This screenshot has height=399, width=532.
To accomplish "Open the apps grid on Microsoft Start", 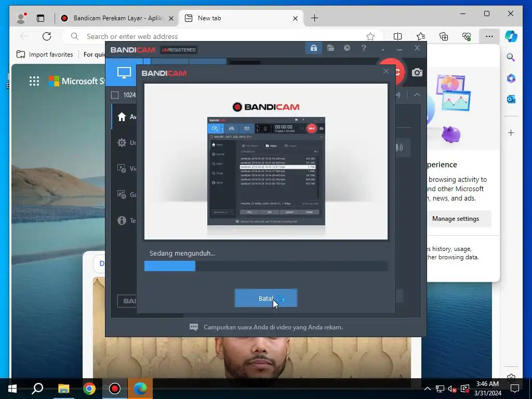I will coord(34,81).
